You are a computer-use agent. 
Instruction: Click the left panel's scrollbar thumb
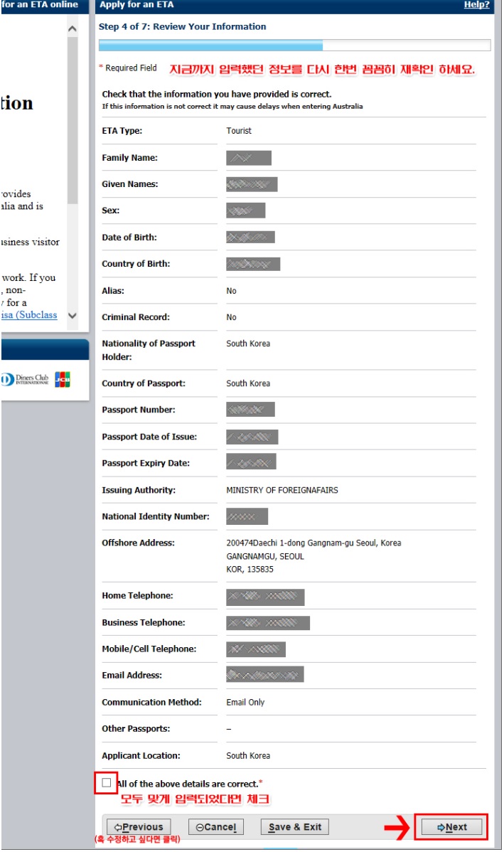pos(73,121)
